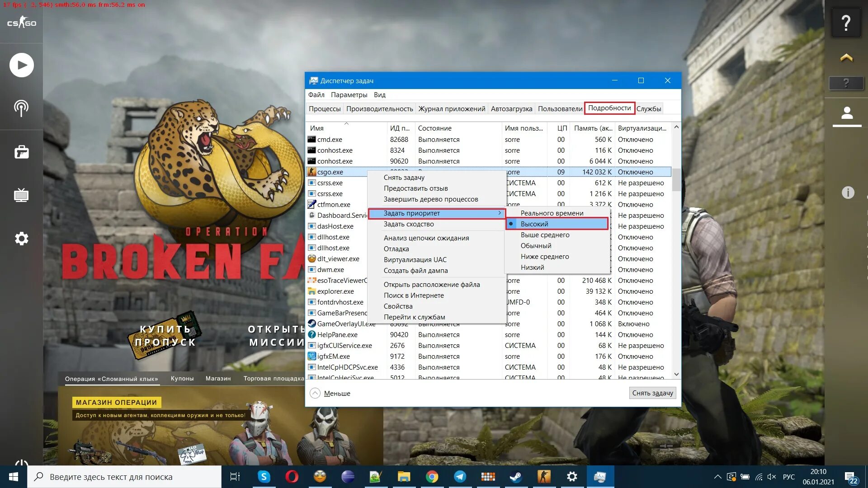
Task: Click the small grey question mark tile
Action: (x=846, y=83)
